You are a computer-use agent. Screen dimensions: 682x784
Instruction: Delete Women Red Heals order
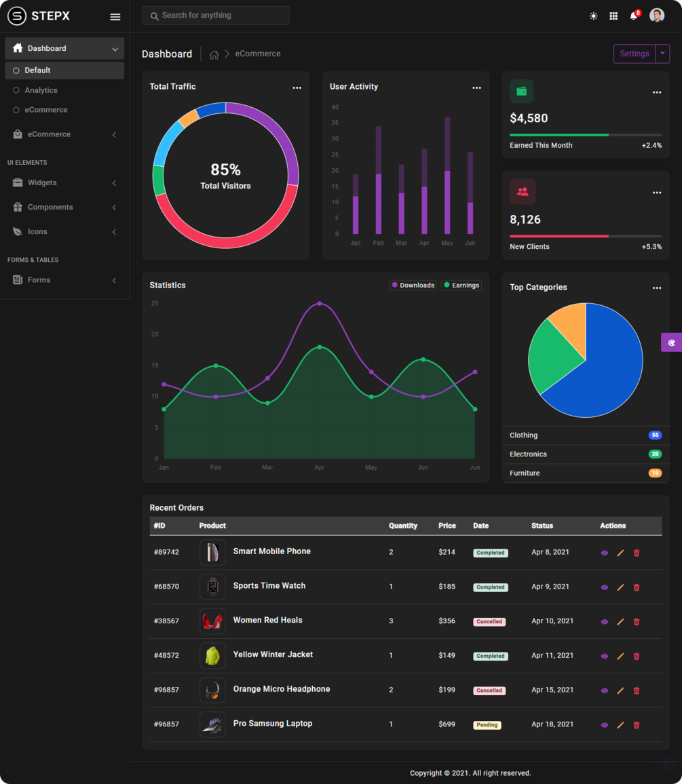(x=637, y=622)
